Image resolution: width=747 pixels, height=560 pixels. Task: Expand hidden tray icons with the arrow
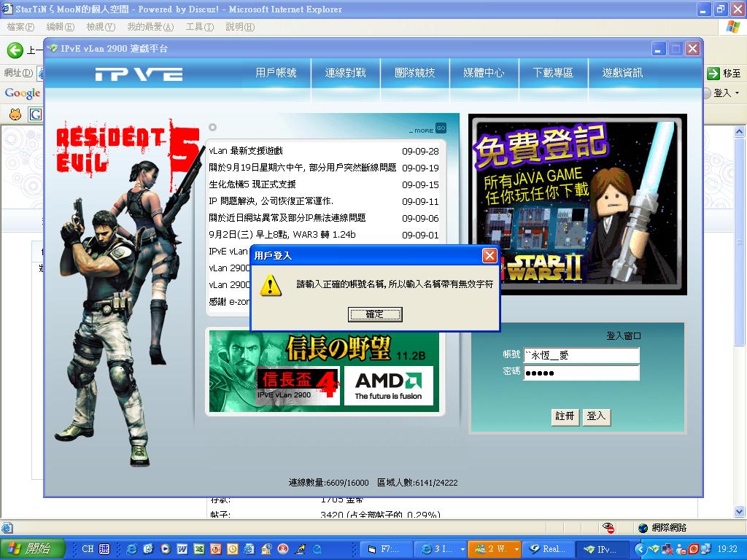[640, 549]
